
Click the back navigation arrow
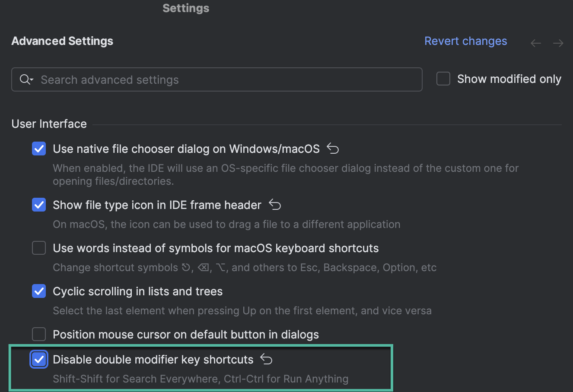(536, 43)
